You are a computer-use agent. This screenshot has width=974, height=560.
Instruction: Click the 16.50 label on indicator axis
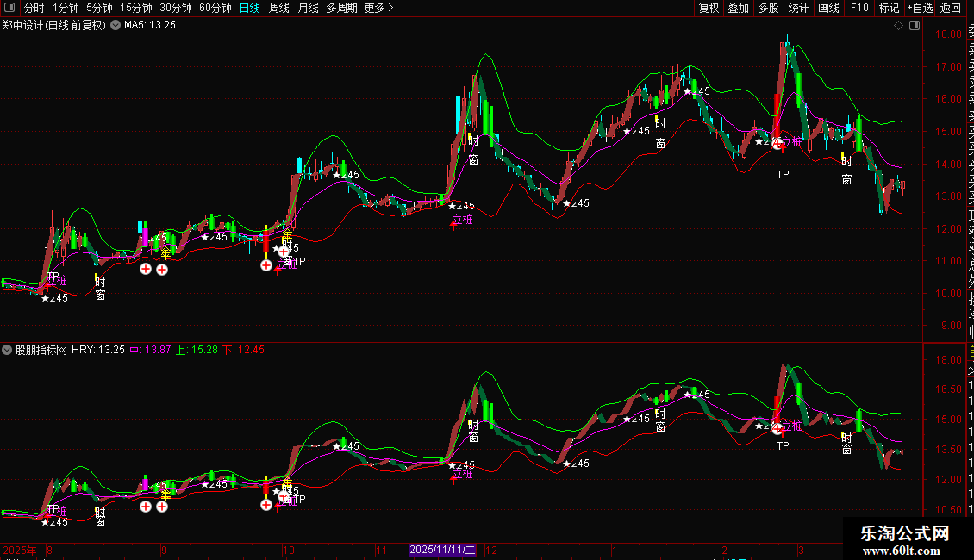point(949,390)
